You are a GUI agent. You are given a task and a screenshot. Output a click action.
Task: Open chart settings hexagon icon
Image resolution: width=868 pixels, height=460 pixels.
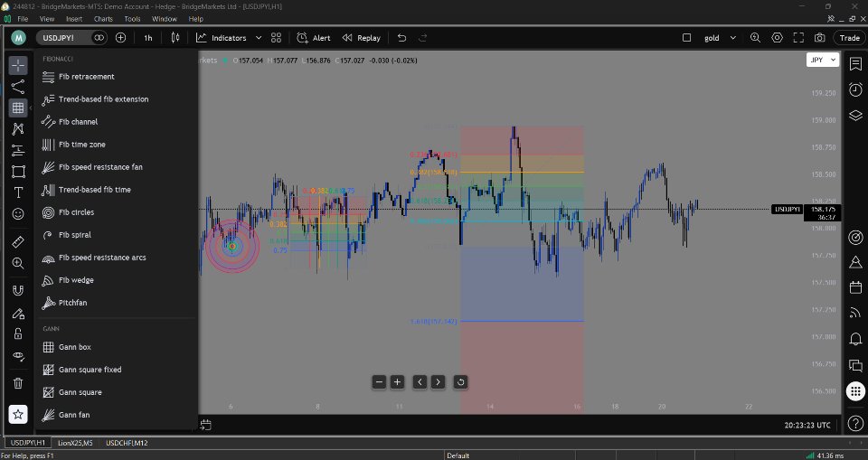pos(778,38)
